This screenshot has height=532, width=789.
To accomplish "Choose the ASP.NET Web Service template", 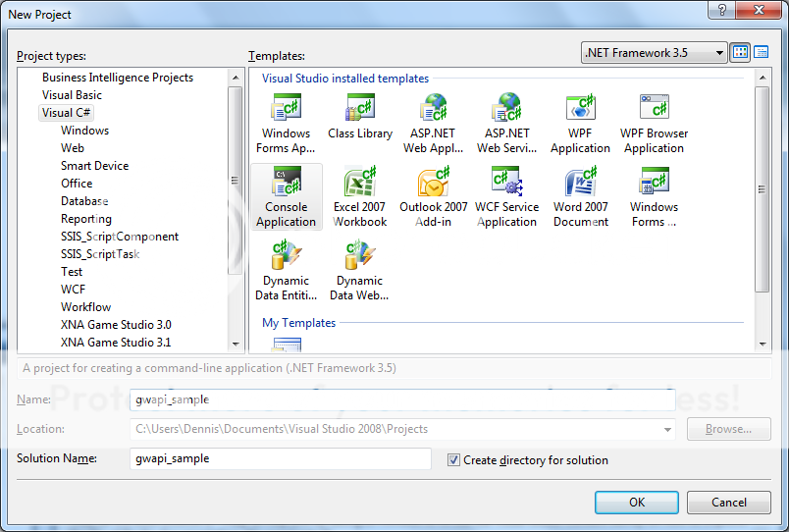I will [x=506, y=124].
